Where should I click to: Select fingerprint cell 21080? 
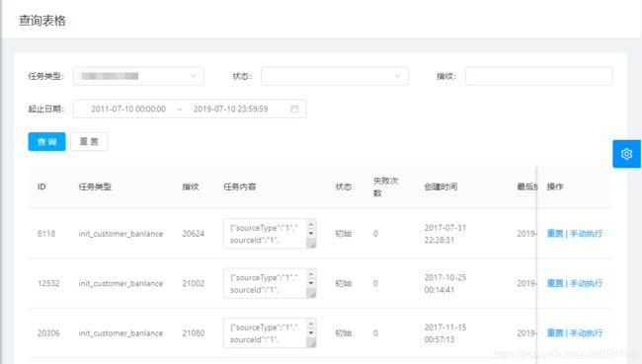194,332
